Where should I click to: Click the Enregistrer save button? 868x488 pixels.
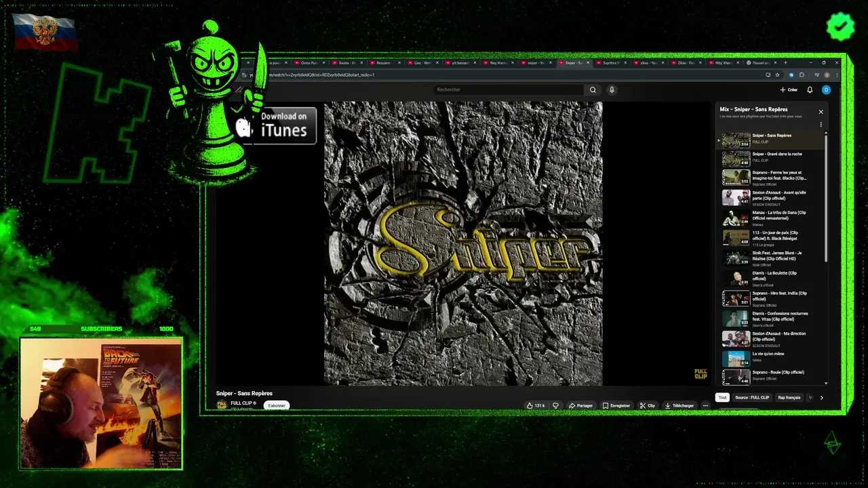[x=616, y=405]
